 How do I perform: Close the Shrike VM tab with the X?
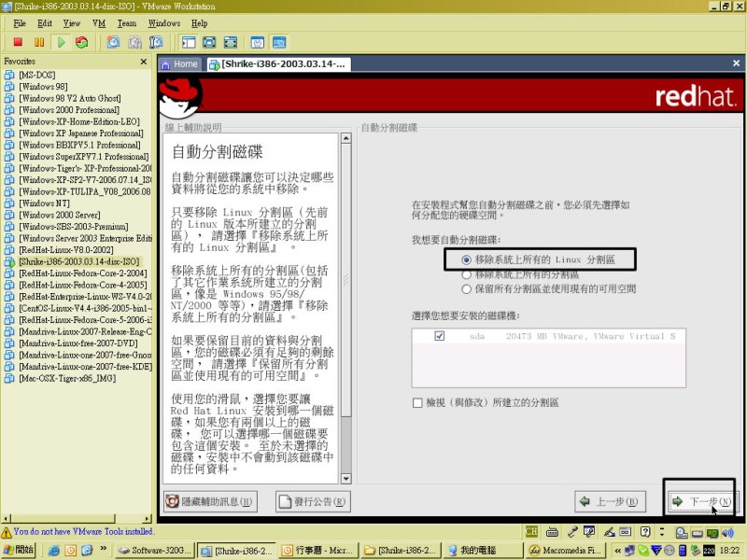click(x=736, y=63)
